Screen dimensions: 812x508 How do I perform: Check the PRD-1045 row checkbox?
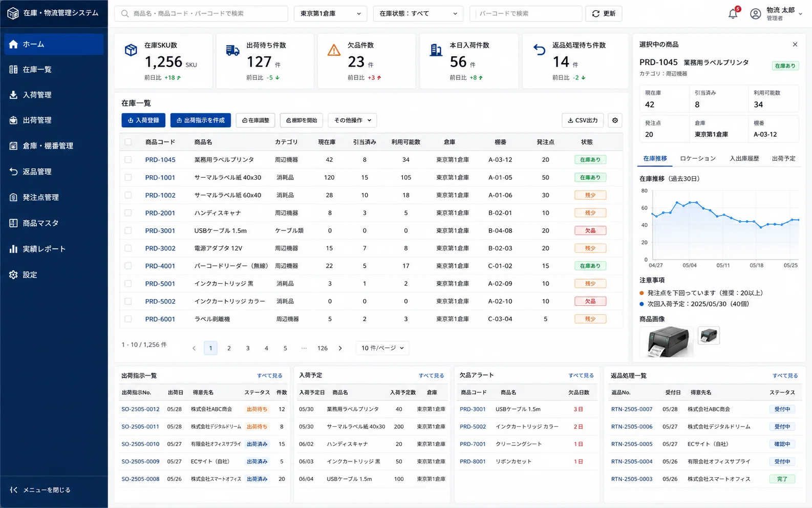(128, 160)
